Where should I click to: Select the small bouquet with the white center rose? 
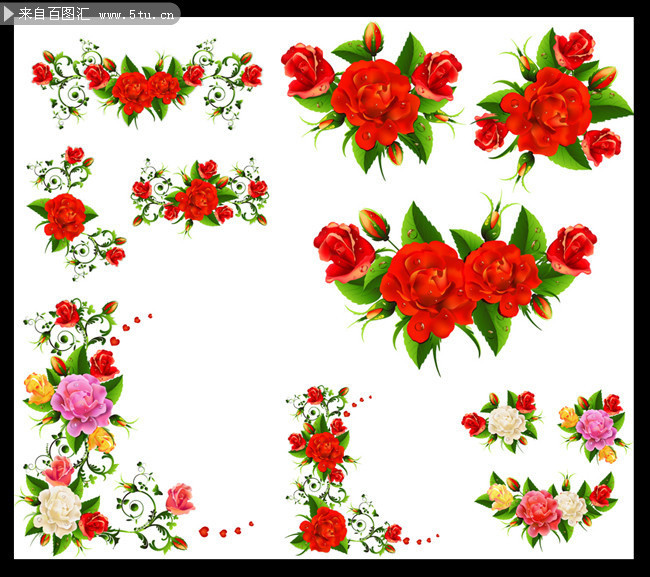click(x=502, y=422)
